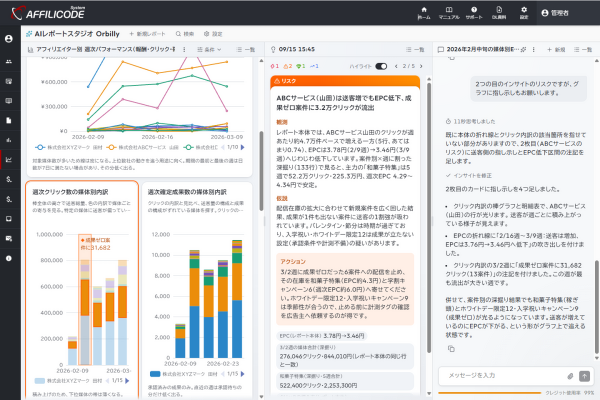Click the settings gear in top bar
Image resolution: width=600 pixels, height=400 pixels.
coord(524,13)
